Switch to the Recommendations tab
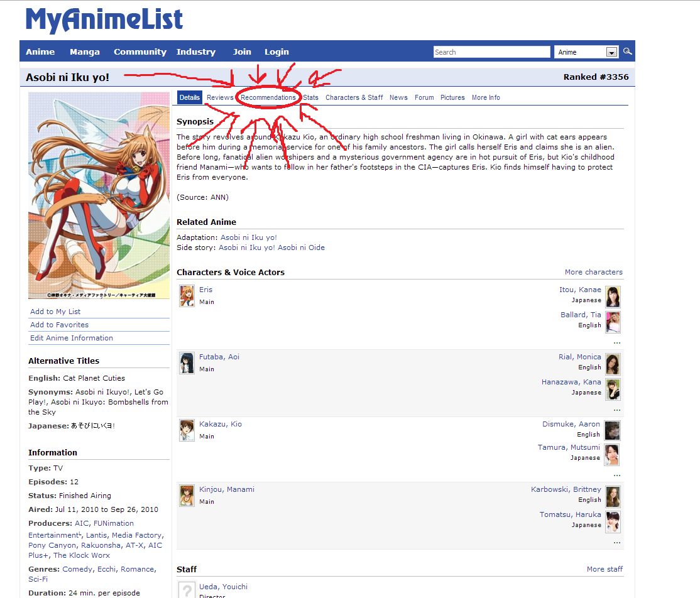 [x=268, y=97]
